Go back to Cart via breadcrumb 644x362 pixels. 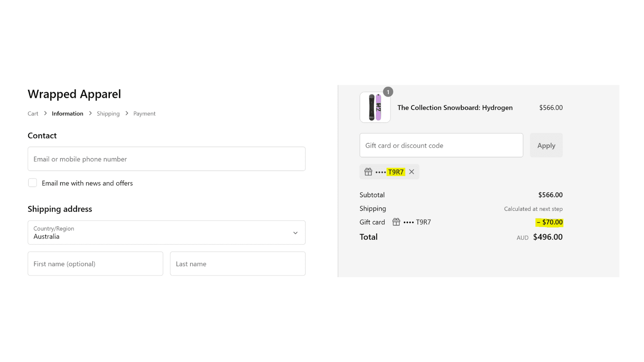pyautogui.click(x=33, y=113)
